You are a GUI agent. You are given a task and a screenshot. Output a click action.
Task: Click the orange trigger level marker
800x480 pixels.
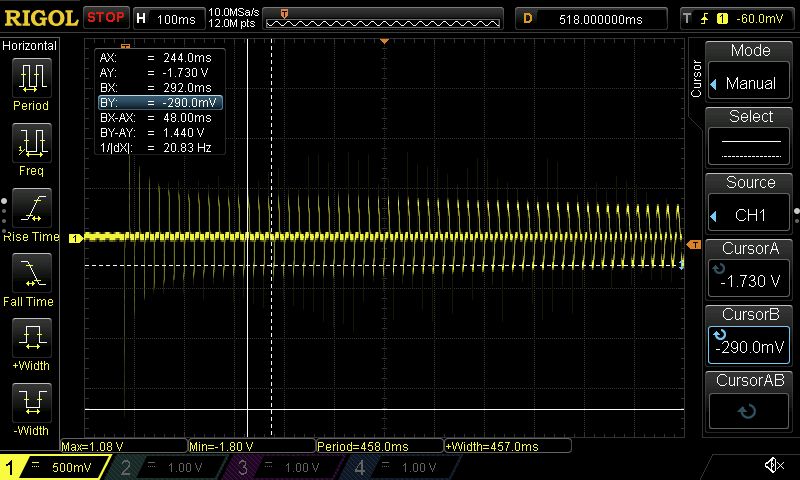694,245
